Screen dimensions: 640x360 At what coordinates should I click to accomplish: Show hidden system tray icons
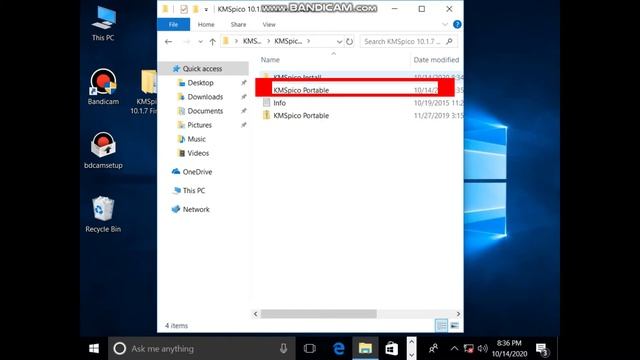click(x=454, y=349)
